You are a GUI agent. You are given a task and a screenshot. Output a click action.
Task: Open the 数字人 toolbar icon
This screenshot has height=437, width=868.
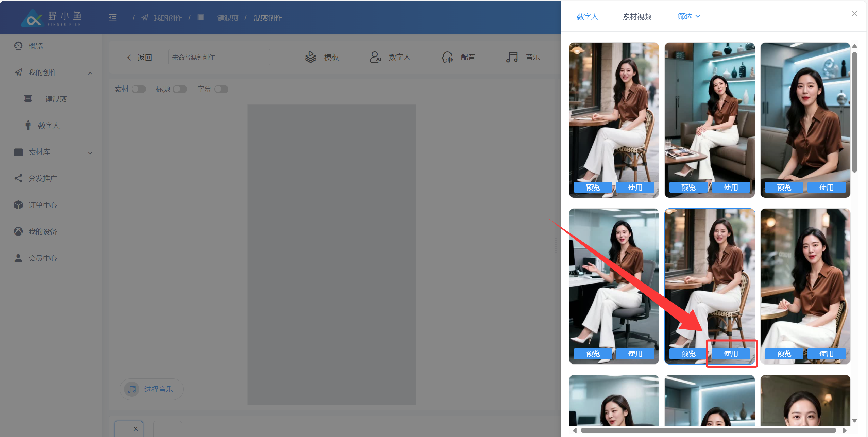(x=375, y=57)
